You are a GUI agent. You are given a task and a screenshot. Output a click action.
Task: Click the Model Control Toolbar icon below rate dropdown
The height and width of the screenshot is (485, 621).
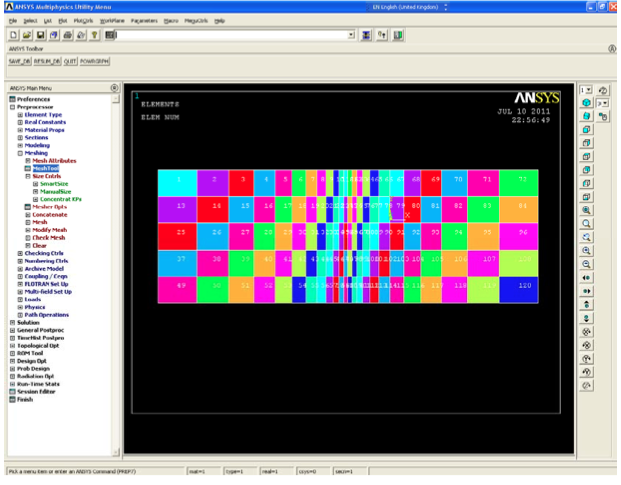tap(603, 116)
